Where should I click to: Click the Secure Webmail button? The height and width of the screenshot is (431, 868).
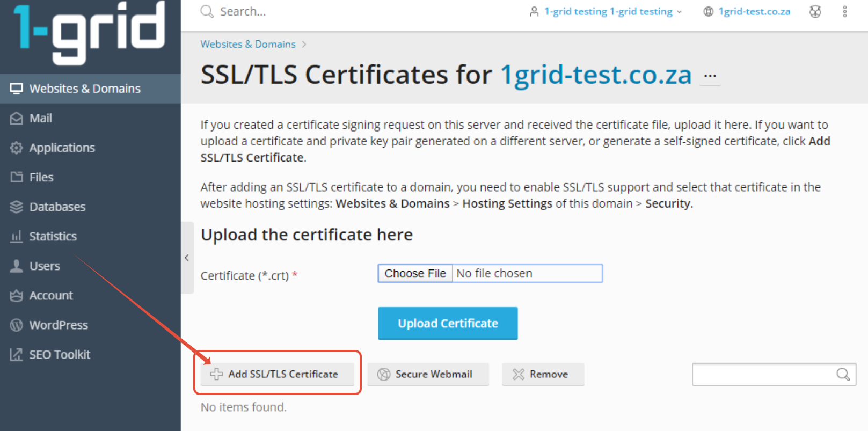pyautogui.click(x=428, y=374)
